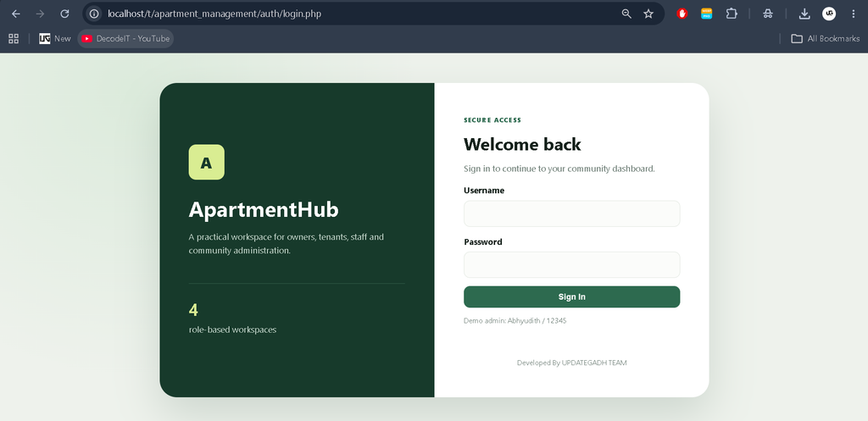The height and width of the screenshot is (421, 868).
Task: Open the All Bookmarks folder
Action: tap(826, 38)
